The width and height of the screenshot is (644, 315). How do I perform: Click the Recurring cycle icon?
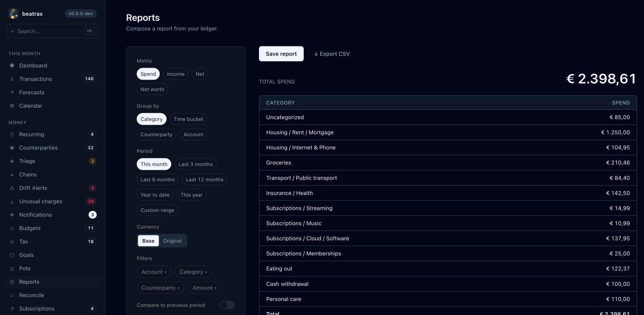12,135
